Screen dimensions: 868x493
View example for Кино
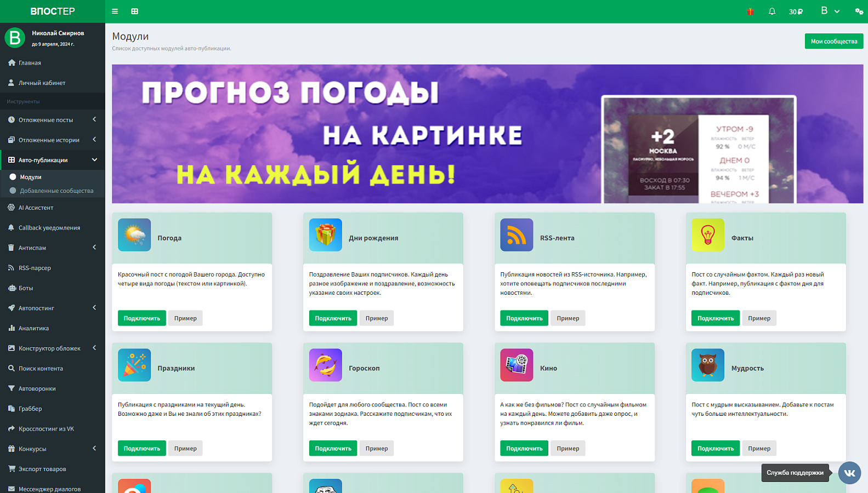pos(568,449)
